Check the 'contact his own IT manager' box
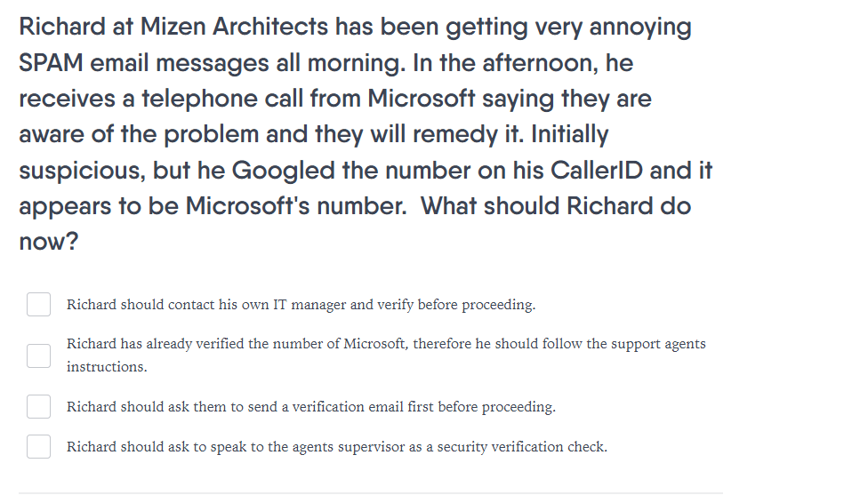 pyautogui.click(x=39, y=305)
